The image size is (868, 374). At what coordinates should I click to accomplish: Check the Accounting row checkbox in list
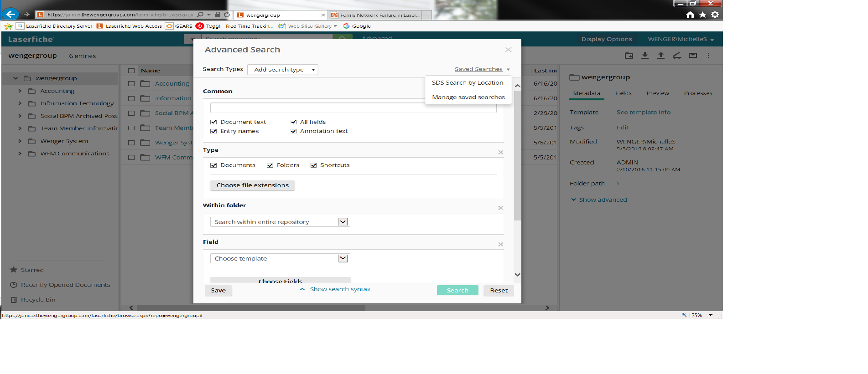[131, 83]
